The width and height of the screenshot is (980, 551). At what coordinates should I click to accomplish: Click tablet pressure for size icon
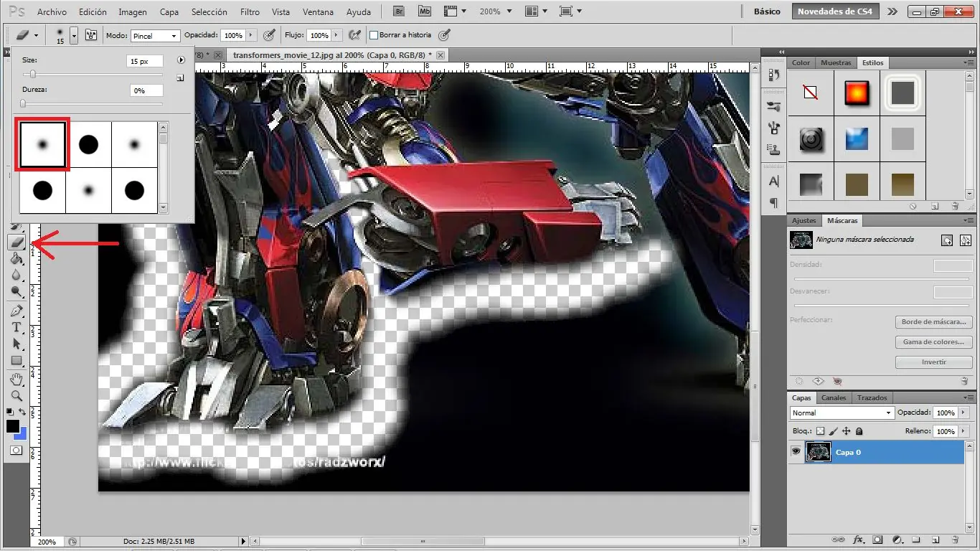click(x=444, y=34)
